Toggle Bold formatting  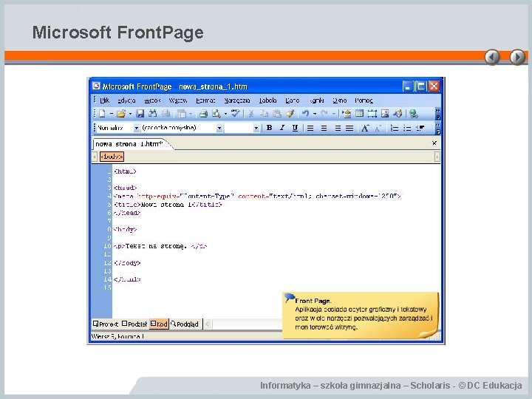pos(269,128)
